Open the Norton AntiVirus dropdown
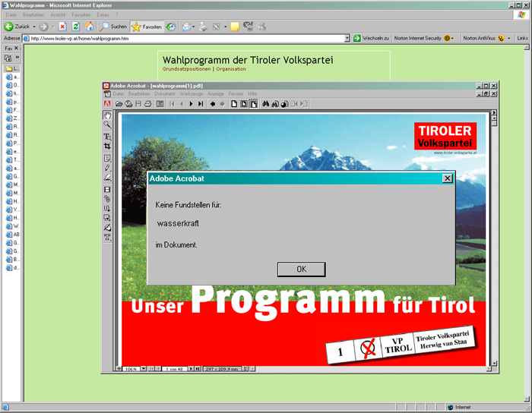This screenshot has height=413, width=532. [x=508, y=38]
